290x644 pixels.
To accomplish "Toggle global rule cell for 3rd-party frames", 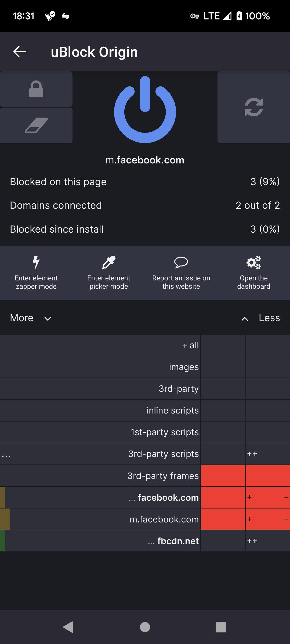I will 223,476.
